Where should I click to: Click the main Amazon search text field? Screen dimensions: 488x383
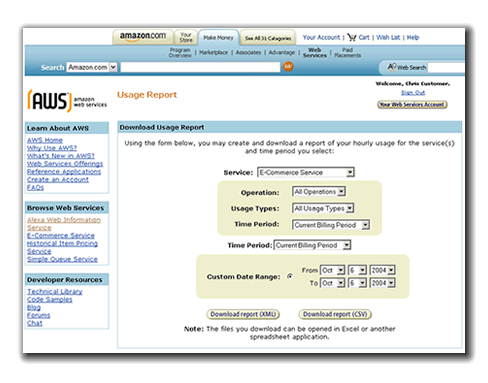(200, 67)
